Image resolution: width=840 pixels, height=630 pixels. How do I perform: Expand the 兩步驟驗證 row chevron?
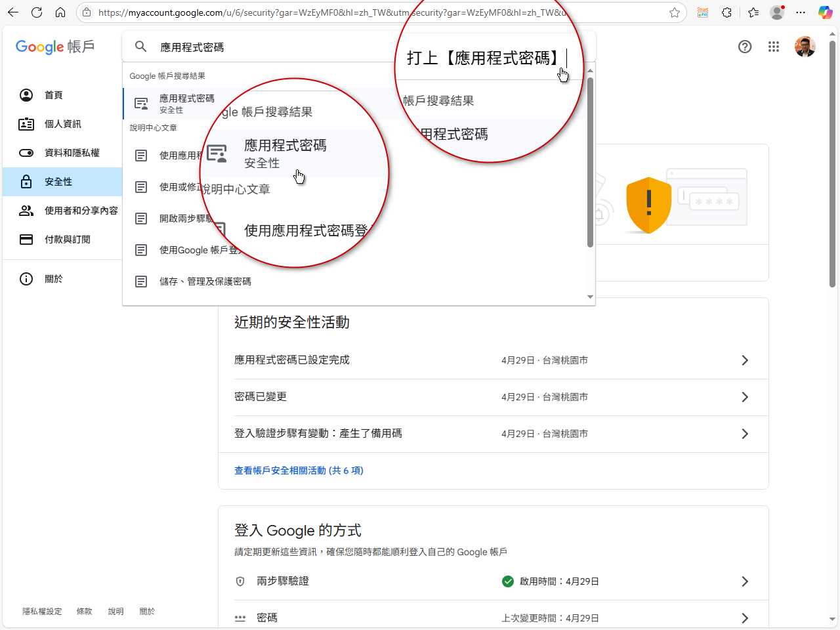745,581
